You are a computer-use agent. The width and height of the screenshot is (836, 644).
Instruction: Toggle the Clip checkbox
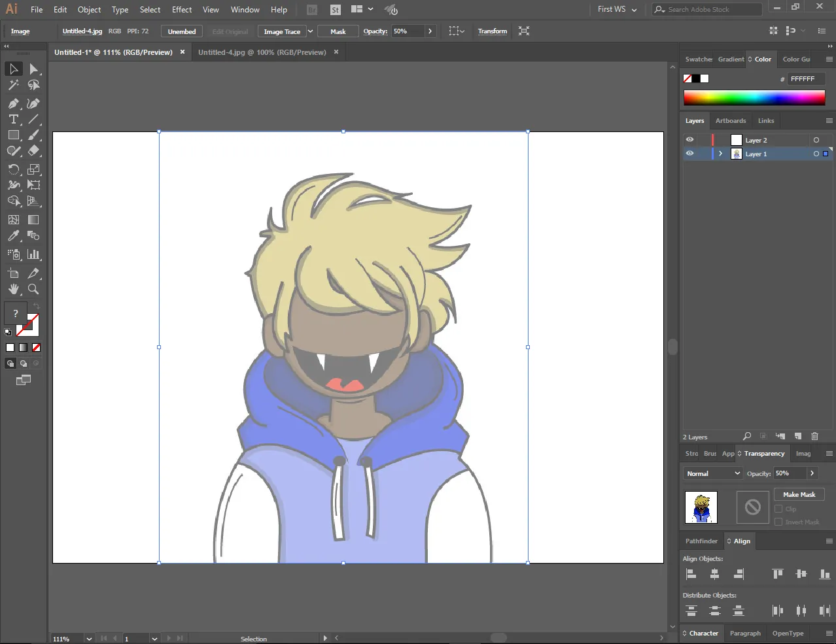(x=778, y=509)
